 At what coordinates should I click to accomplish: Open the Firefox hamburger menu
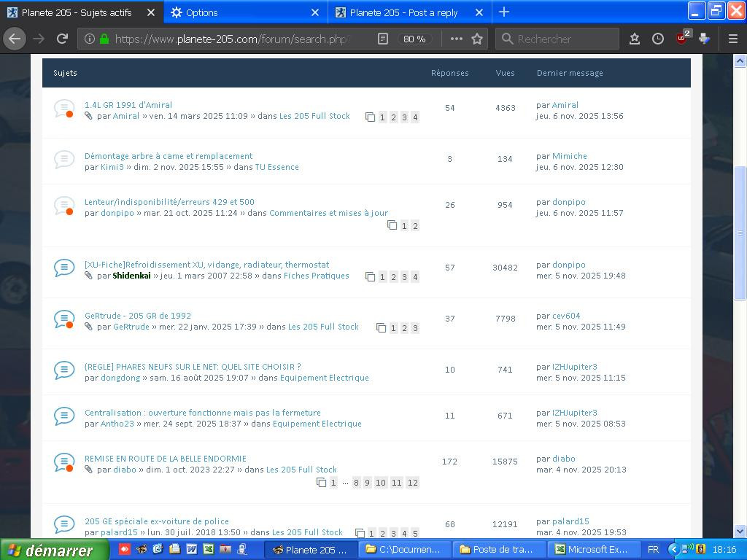coord(733,39)
